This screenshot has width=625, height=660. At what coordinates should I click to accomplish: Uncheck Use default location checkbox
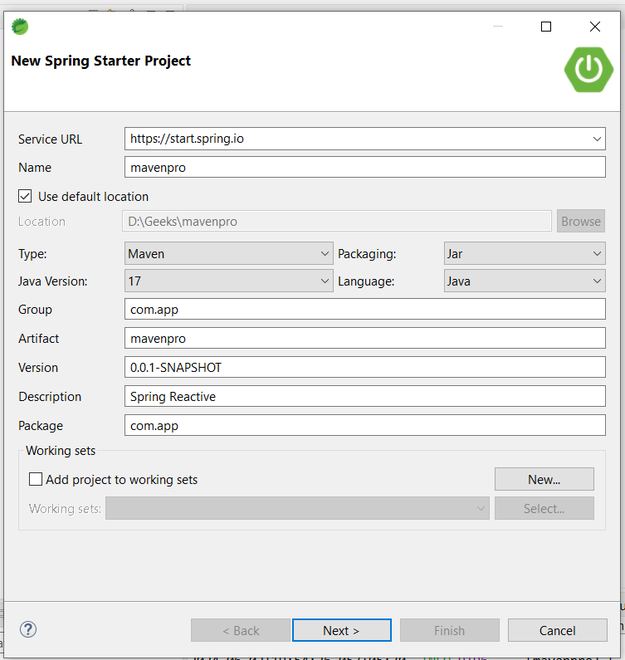(25, 196)
